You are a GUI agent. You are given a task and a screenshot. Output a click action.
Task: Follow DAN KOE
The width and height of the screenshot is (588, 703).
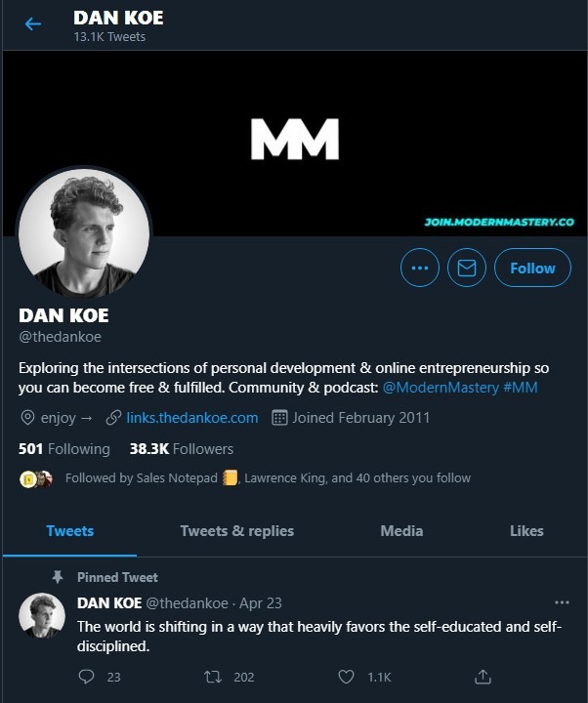tap(531, 268)
